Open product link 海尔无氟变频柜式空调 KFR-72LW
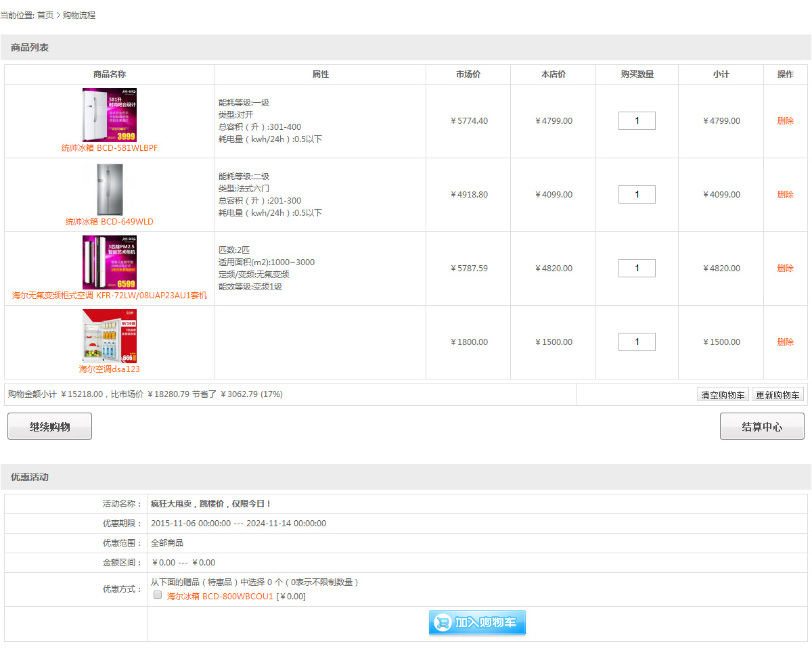812x648 pixels. (x=110, y=296)
